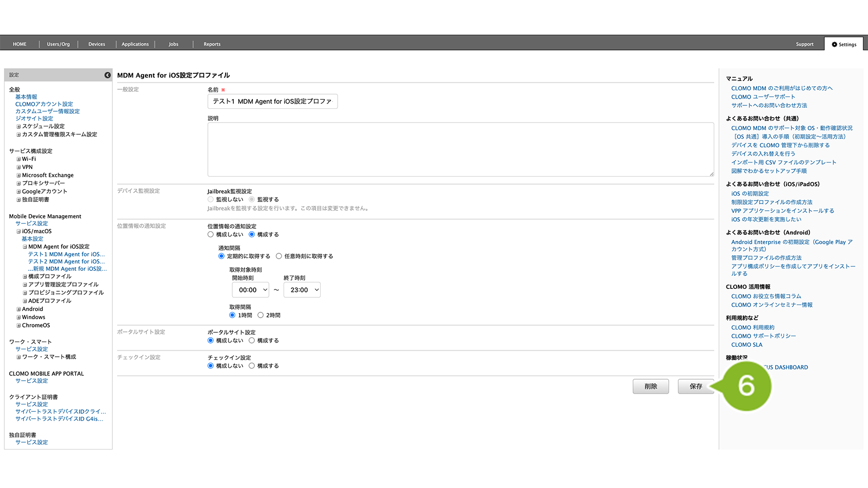Viewport: 868px width, 488px height.
Task: Click the 削除 delete button
Action: (650, 386)
